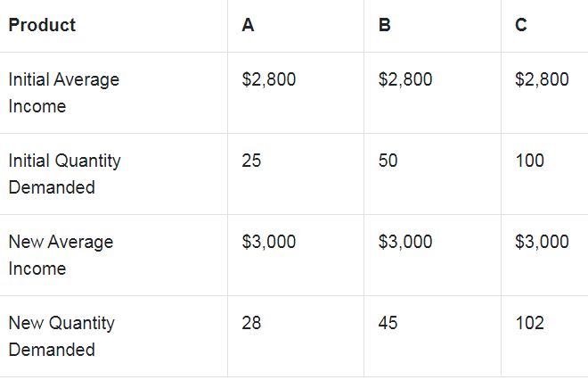Select product A's new income $3,000
This screenshot has width=588, height=380.
click(x=268, y=242)
